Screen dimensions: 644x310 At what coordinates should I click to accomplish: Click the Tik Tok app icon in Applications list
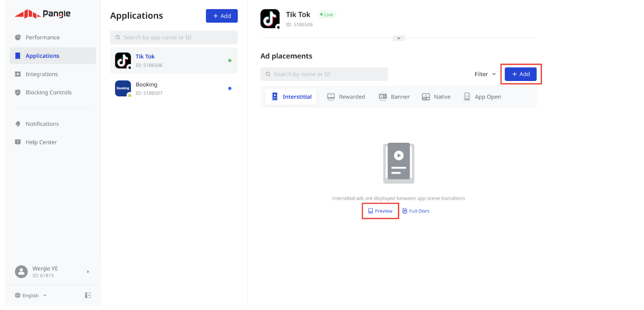[x=123, y=60]
